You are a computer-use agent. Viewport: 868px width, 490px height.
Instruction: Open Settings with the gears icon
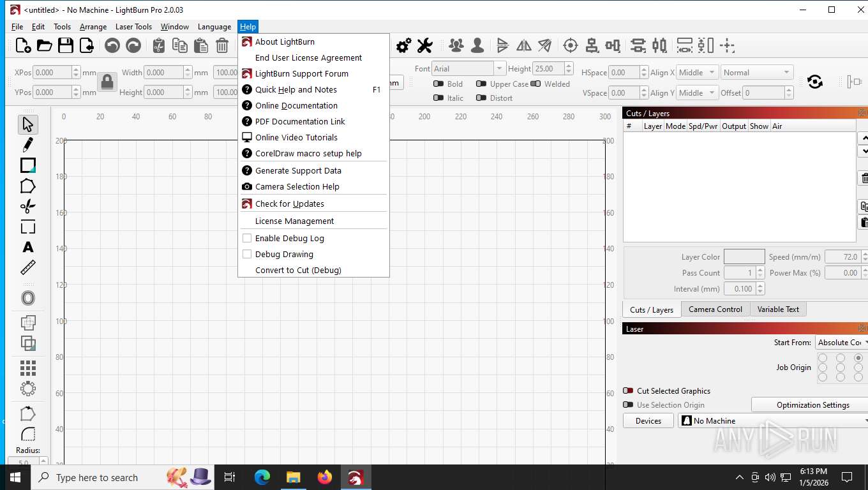point(403,45)
